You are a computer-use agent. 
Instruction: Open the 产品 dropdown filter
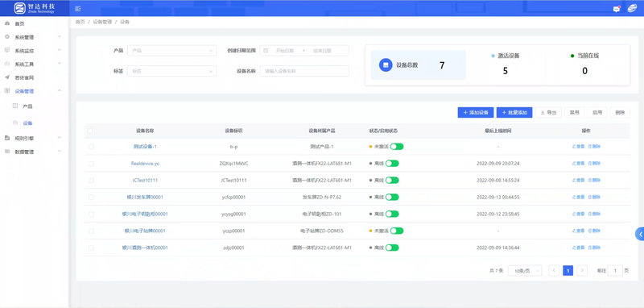[x=171, y=51]
